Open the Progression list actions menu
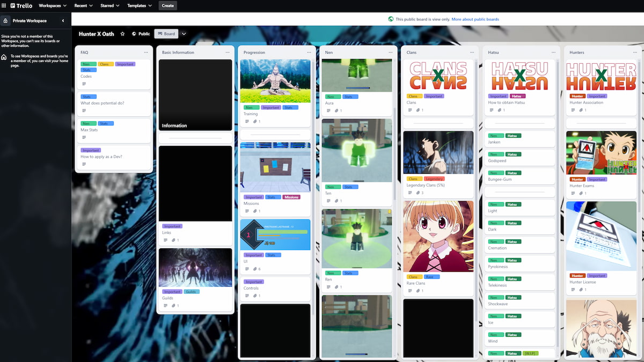This screenshot has height=362, width=644. [309, 52]
